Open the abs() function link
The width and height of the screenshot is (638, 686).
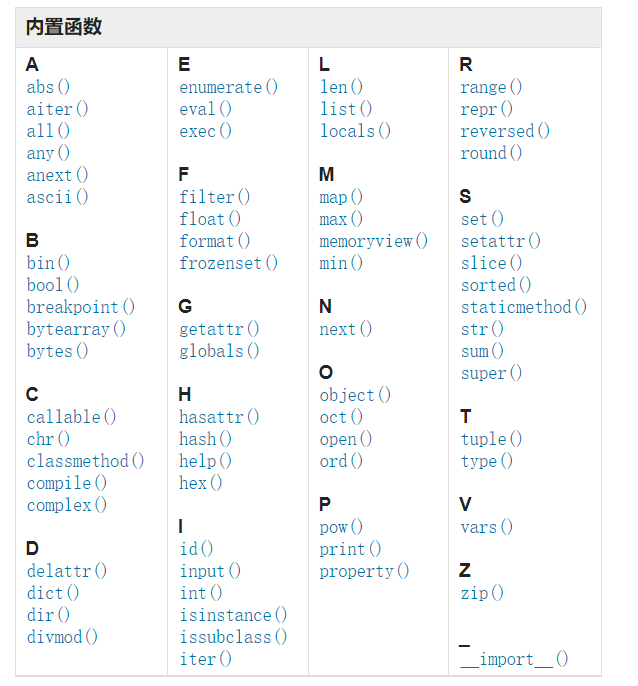[x=48, y=88]
